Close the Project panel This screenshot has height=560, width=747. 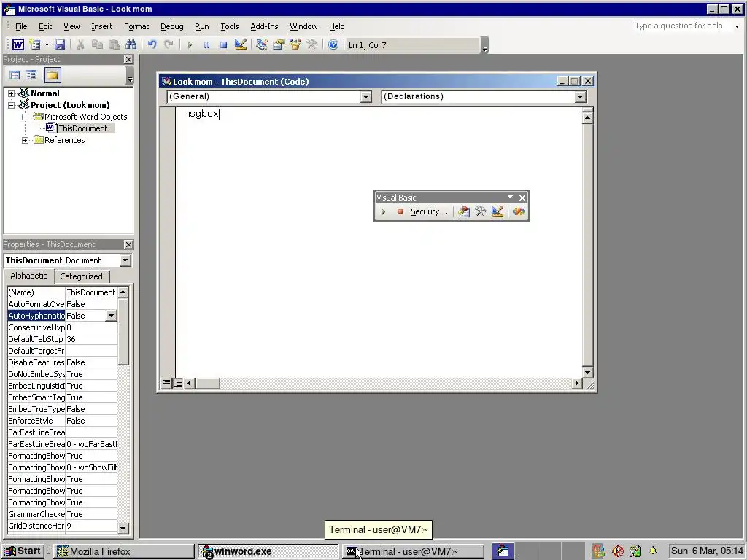(128, 59)
